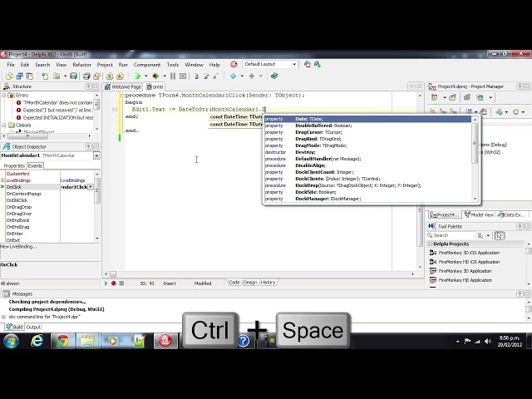Select Destroy destructor in completion list
This screenshot has width=532, height=399.
coord(367,152)
